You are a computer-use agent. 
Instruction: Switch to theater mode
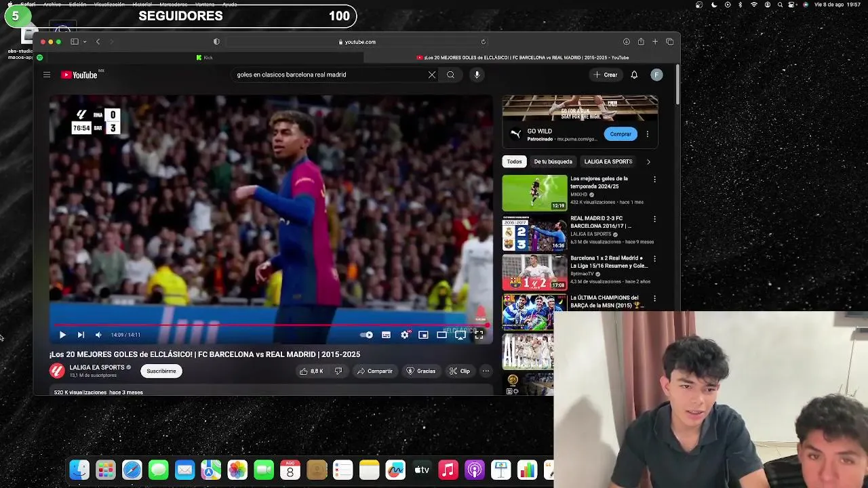click(441, 335)
